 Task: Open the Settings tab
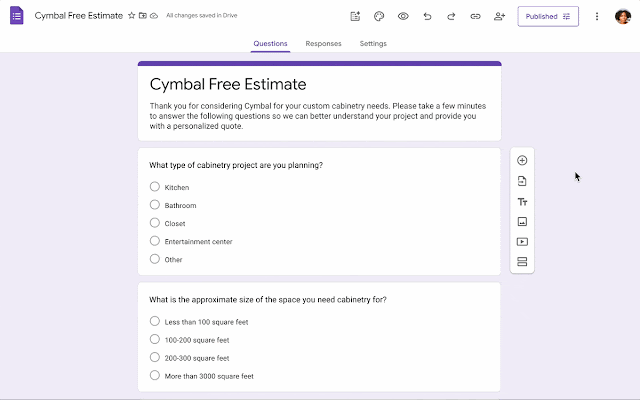click(x=373, y=44)
